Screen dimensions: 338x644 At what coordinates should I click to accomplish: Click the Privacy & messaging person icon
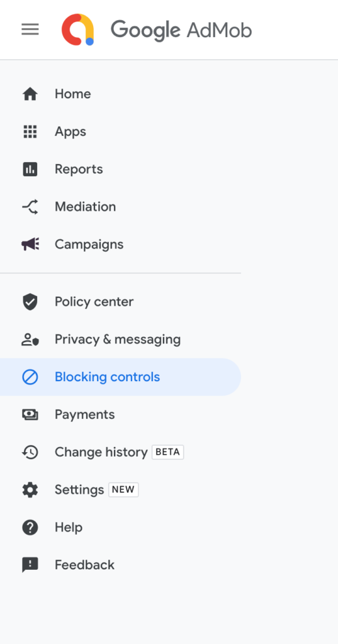(x=30, y=340)
